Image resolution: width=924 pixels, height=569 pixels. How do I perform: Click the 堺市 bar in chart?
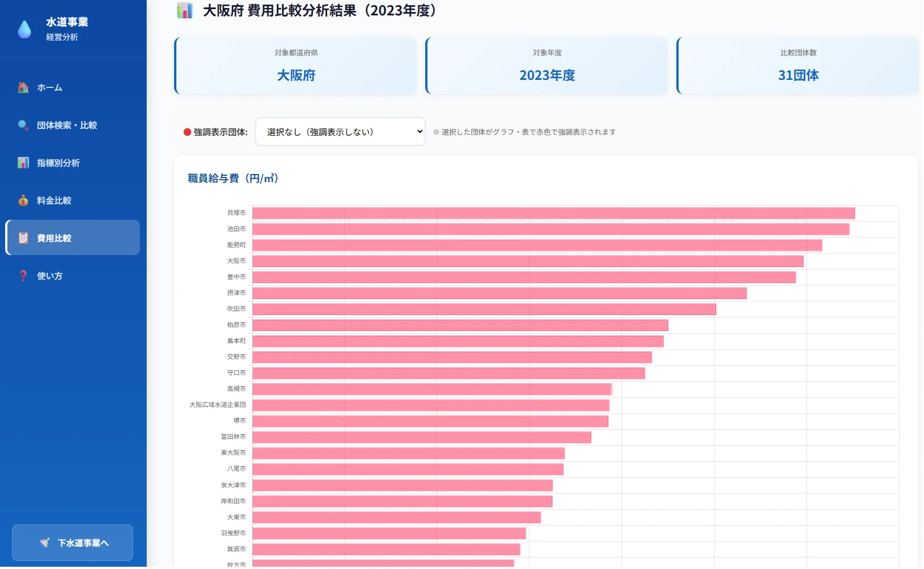pyautogui.click(x=430, y=421)
